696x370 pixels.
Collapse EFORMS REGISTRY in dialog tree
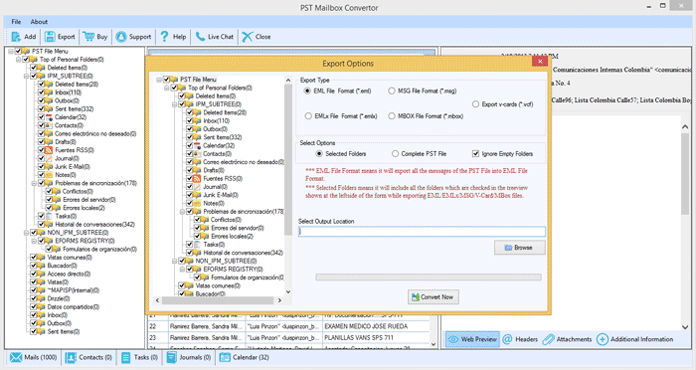[x=182, y=269]
